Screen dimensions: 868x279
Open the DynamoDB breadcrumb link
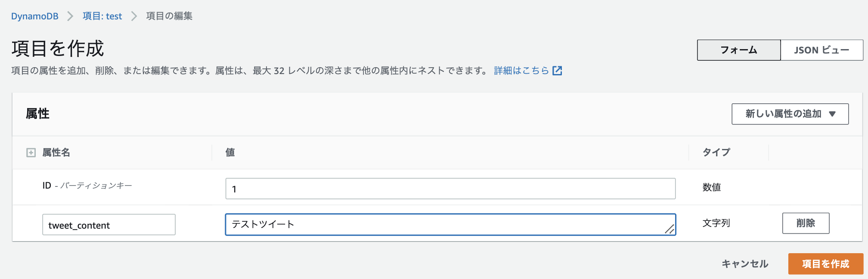point(35,16)
